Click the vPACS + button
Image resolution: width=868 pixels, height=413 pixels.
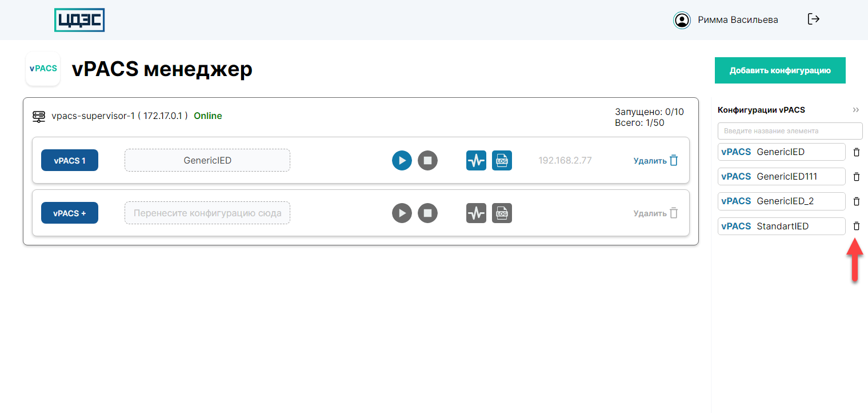tap(70, 213)
